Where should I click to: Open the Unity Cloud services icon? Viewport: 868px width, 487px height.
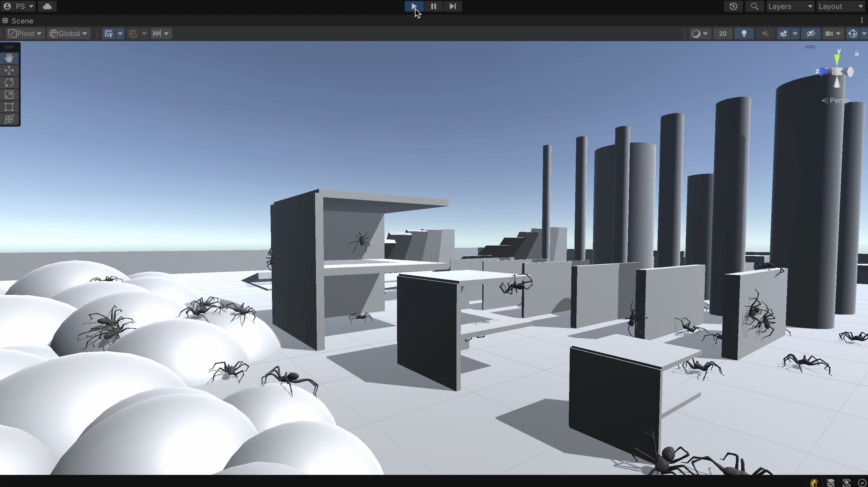pos(47,6)
